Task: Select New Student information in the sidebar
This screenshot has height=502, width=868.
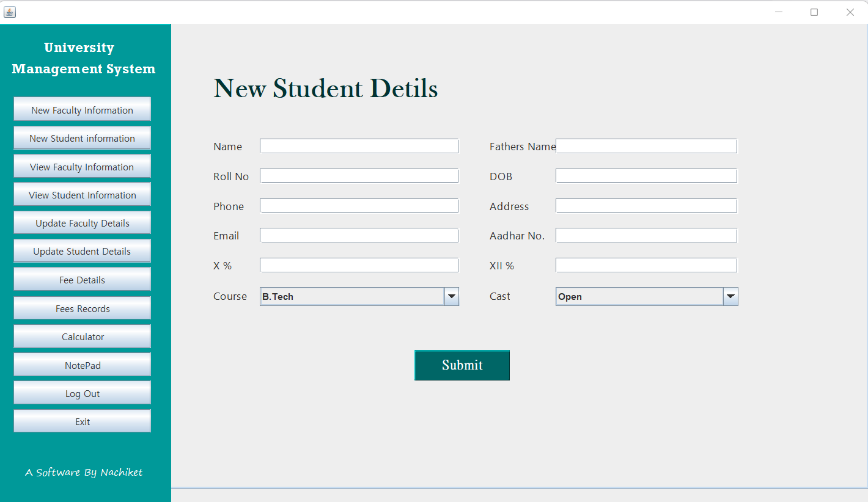Action: pyautogui.click(x=82, y=138)
